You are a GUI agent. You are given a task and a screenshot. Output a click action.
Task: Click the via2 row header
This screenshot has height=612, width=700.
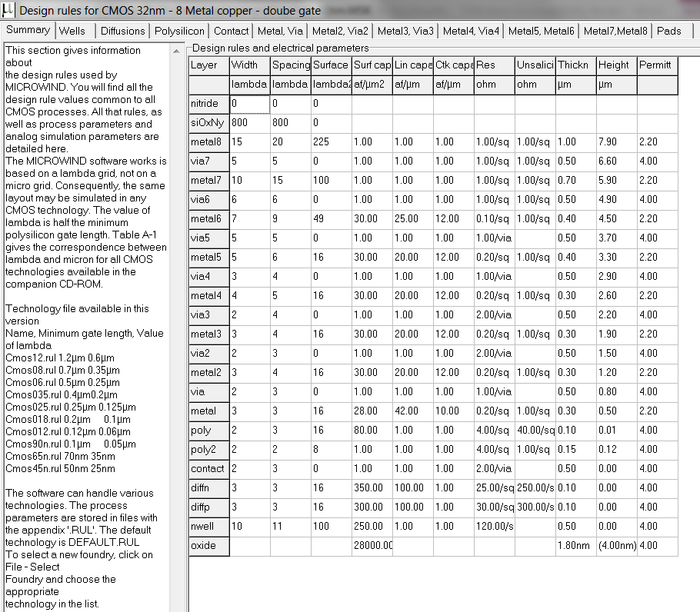[x=209, y=353]
